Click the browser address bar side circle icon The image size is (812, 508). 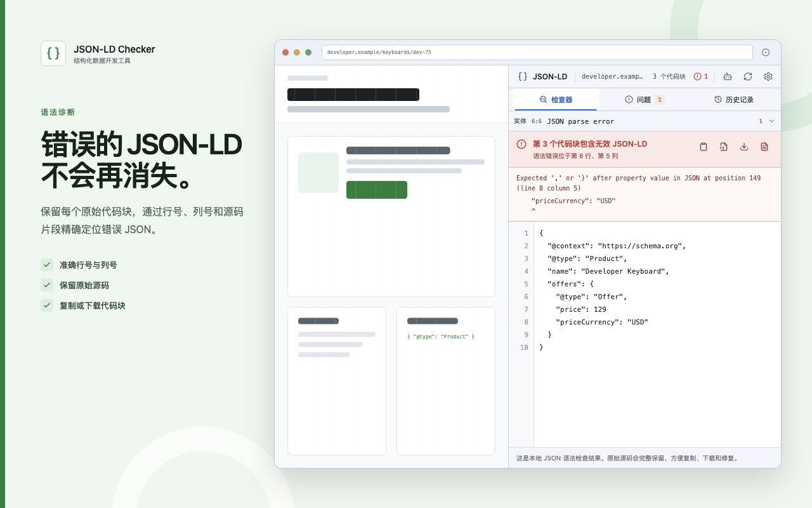766,52
